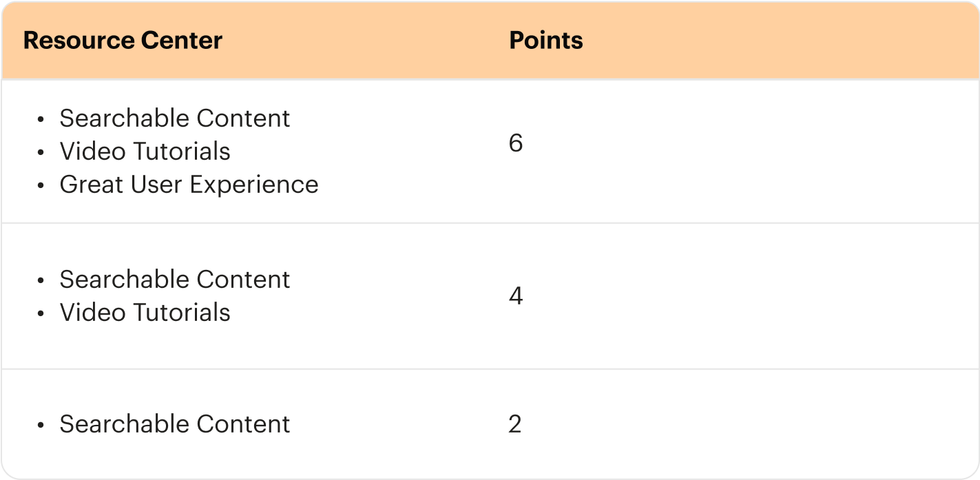
Task: Select Searchable Content in the 2-point row
Action: click(175, 424)
